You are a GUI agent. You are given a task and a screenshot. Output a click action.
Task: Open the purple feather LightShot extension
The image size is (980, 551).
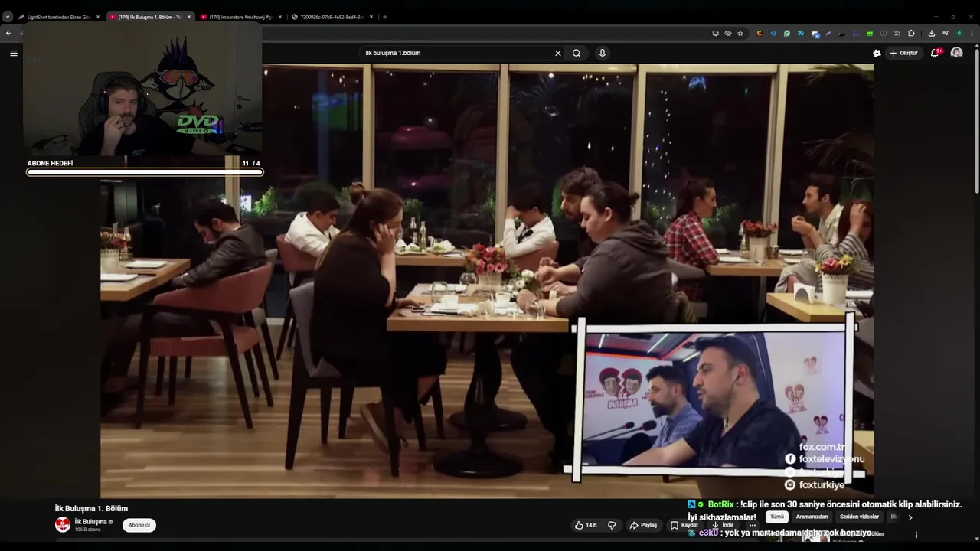pyautogui.click(x=828, y=33)
